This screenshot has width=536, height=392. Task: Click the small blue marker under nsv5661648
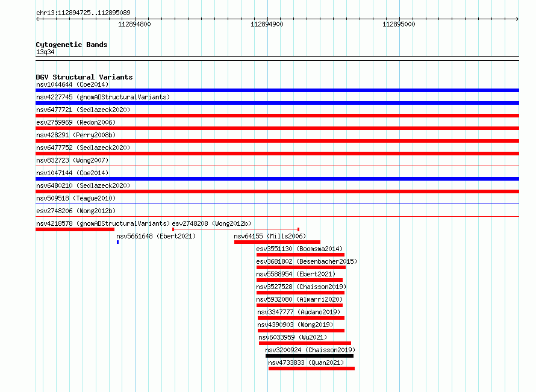[x=117, y=242]
